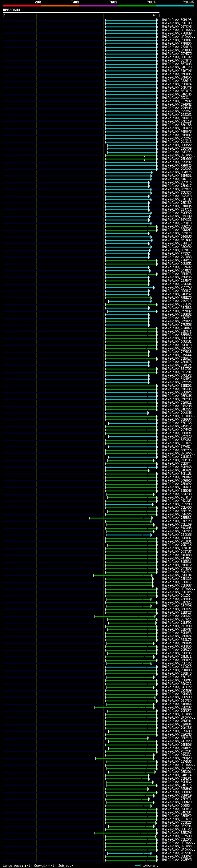Select the label UniRef100_A9SRU2
197x868 pixels.
[177, 162]
